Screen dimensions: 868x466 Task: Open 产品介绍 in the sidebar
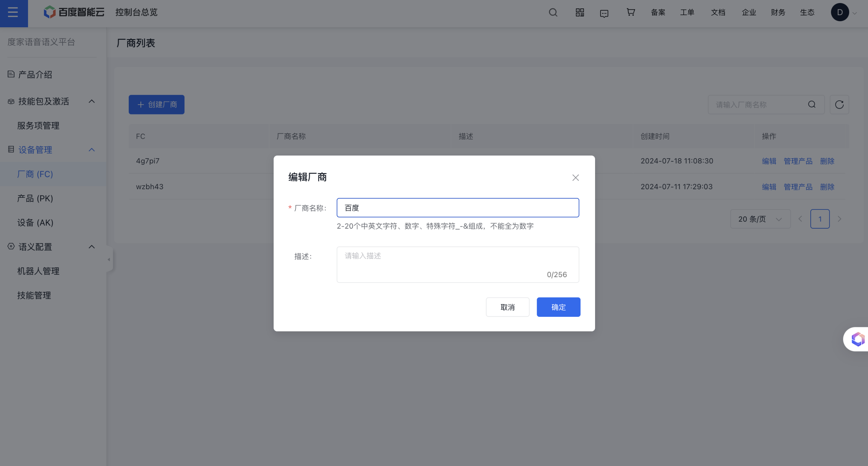pos(35,74)
